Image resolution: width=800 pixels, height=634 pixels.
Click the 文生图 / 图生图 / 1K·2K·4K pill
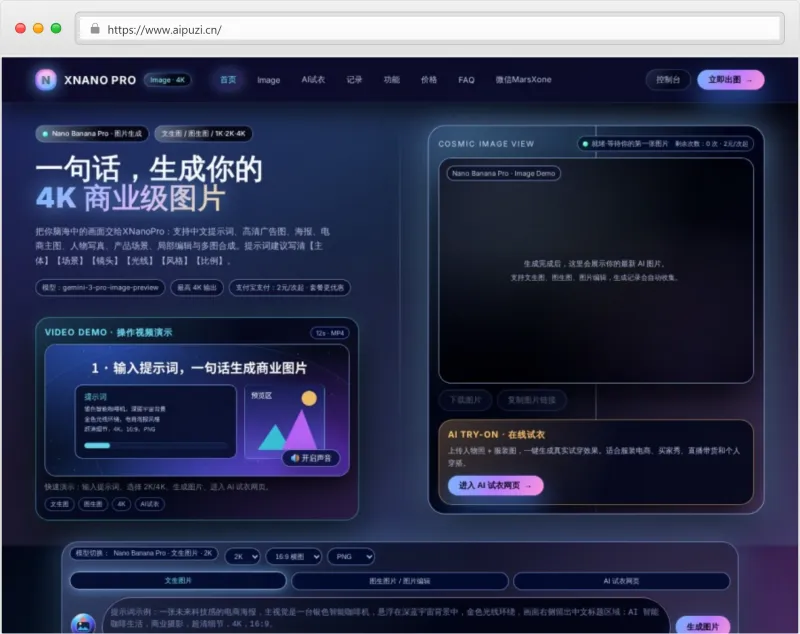[203, 134]
